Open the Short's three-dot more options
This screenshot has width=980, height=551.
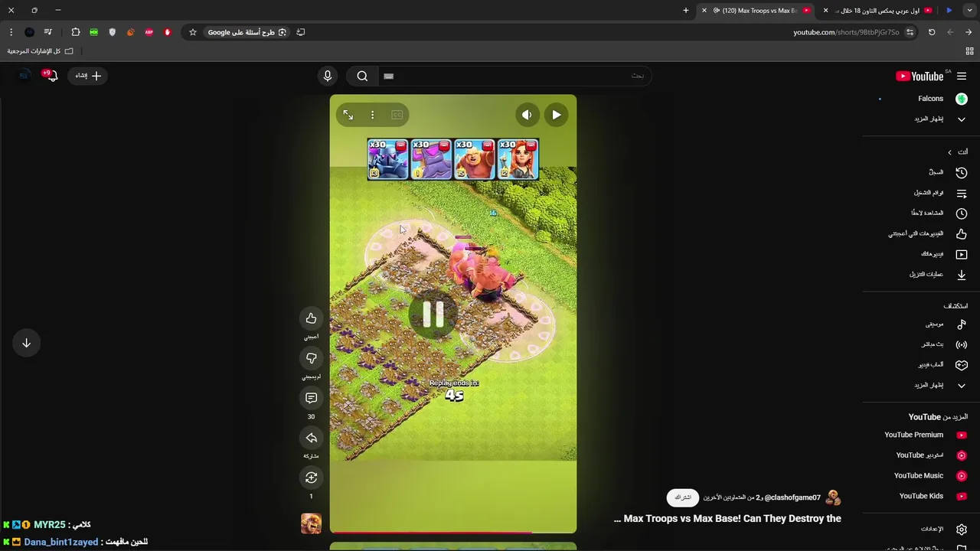click(372, 115)
